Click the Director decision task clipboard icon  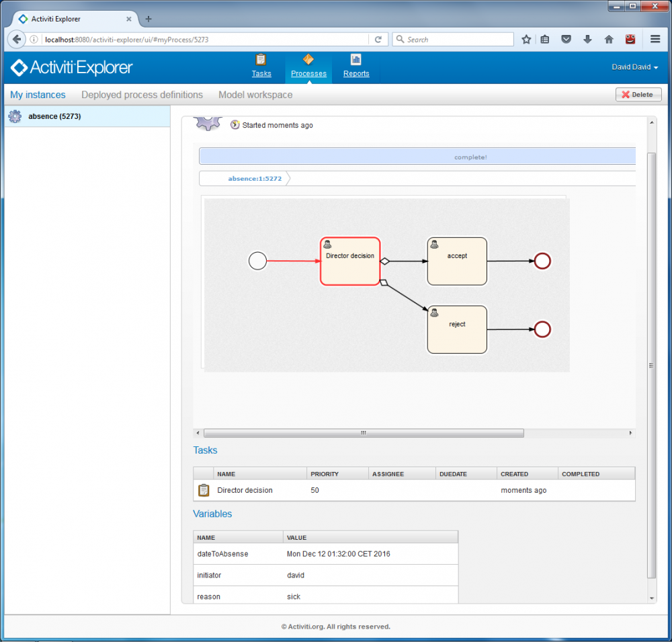click(x=204, y=490)
